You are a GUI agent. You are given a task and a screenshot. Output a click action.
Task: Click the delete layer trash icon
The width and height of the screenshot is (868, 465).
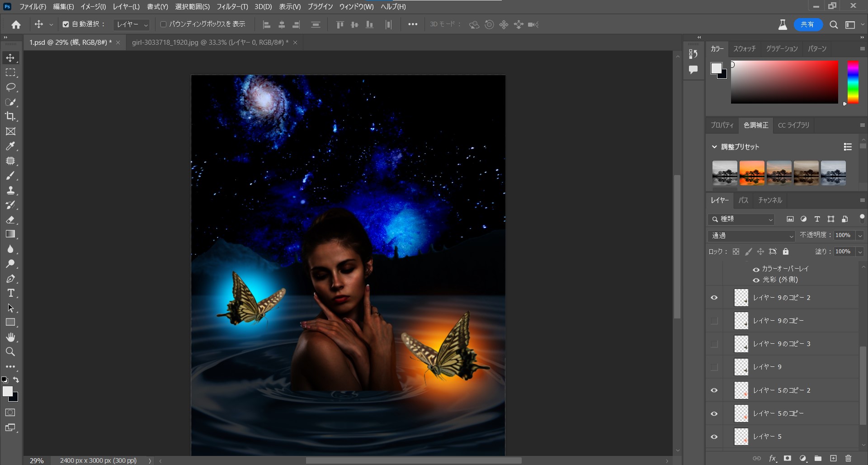848,458
